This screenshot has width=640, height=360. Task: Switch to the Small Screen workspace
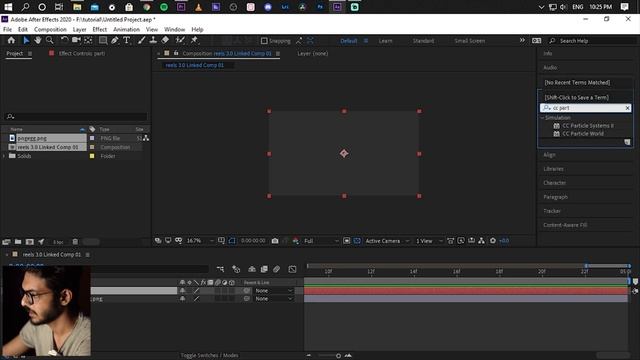(x=470, y=41)
